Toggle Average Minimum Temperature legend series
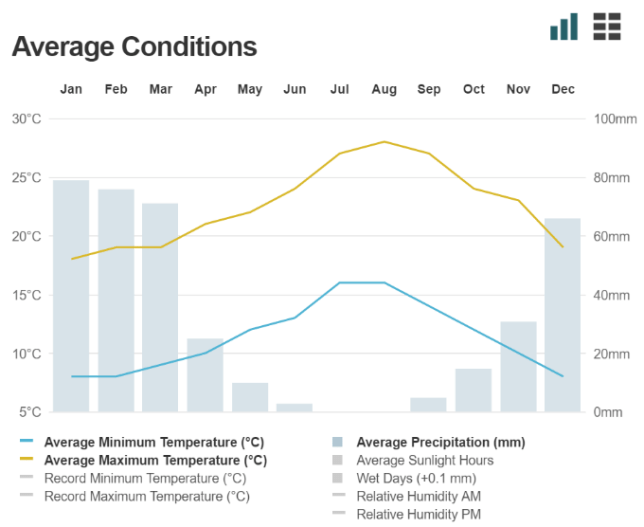Viewport: 644px width, 527px height. tap(153, 442)
